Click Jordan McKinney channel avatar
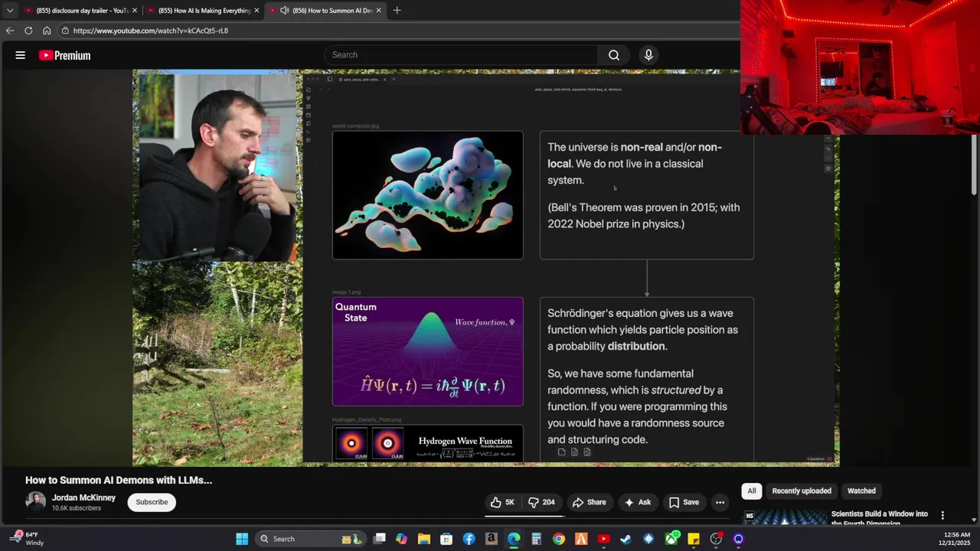Viewport: 980px width, 551px height. 35,502
